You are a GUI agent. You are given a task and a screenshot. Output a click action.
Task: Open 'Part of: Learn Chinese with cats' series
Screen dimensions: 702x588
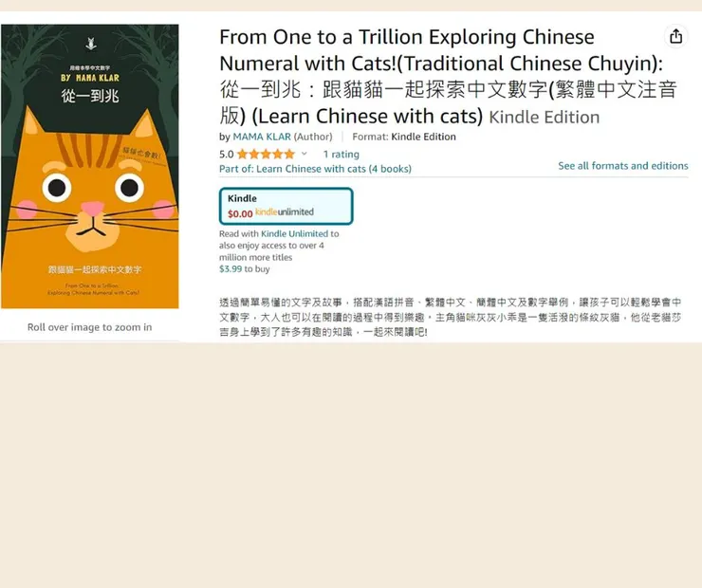pos(315,169)
